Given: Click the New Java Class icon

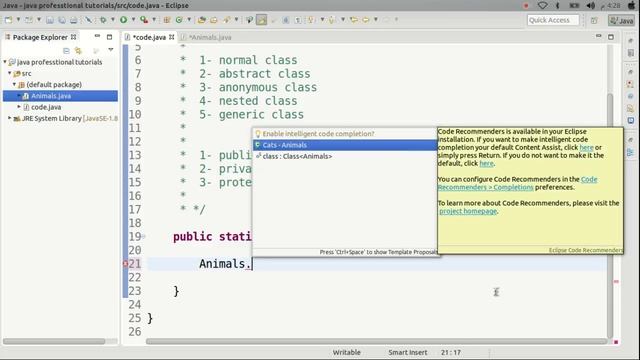Looking at the screenshot, I should click(x=179, y=20).
